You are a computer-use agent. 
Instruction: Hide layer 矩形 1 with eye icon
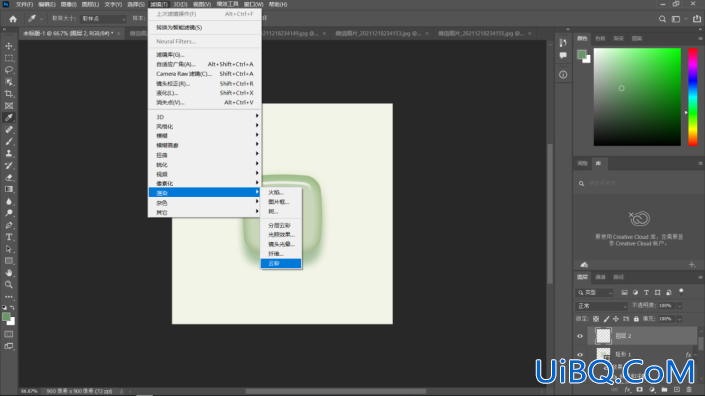coord(580,355)
